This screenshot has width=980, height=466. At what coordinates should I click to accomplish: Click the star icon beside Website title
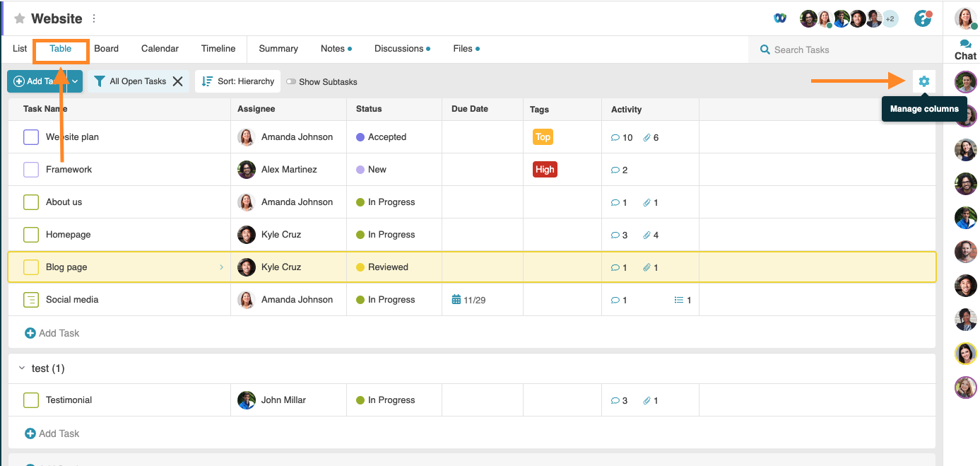pyautogui.click(x=20, y=18)
